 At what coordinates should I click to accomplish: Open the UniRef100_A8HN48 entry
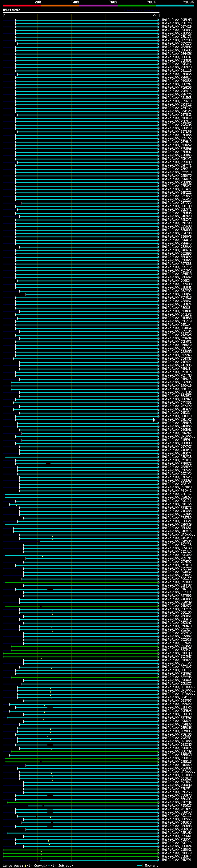pyautogui.click(x=176, y=423)
